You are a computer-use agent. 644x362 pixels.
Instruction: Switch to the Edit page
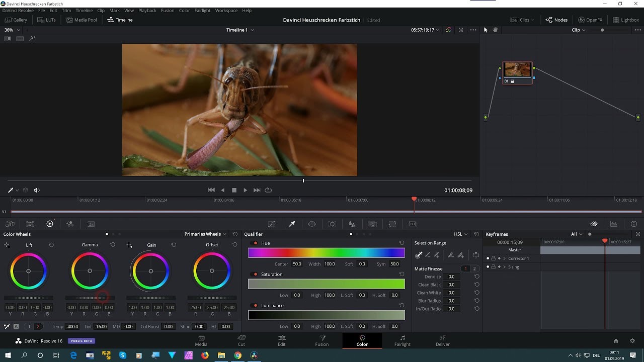[x=282, y=340]
